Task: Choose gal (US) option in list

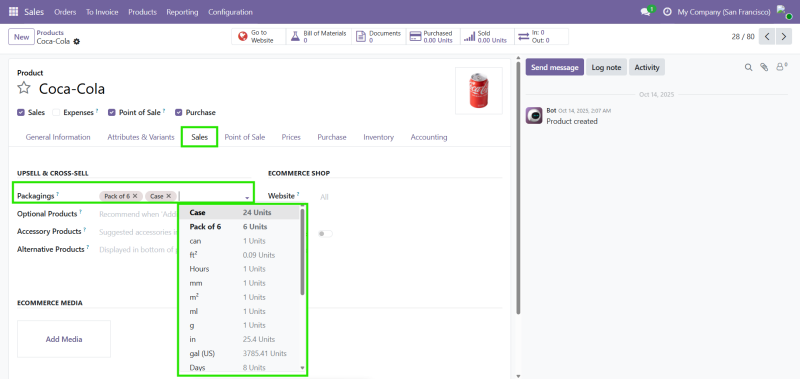Action: pyautogui.click(x=239, y=353)
